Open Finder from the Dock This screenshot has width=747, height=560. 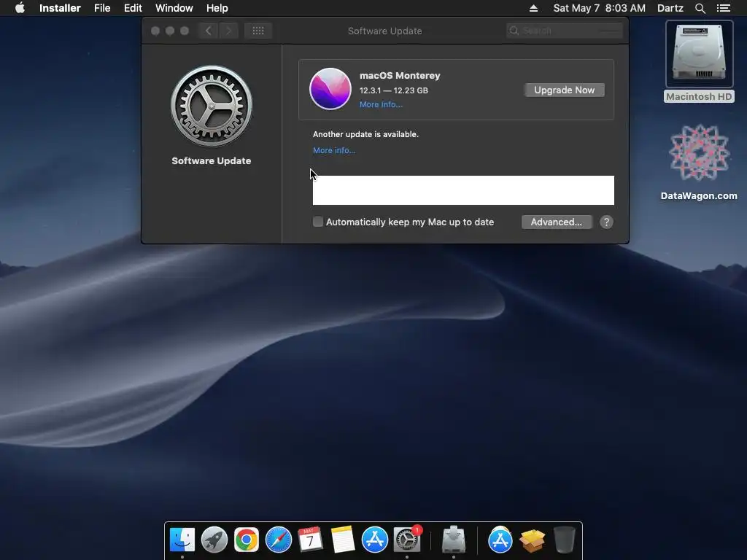[182, 540]
